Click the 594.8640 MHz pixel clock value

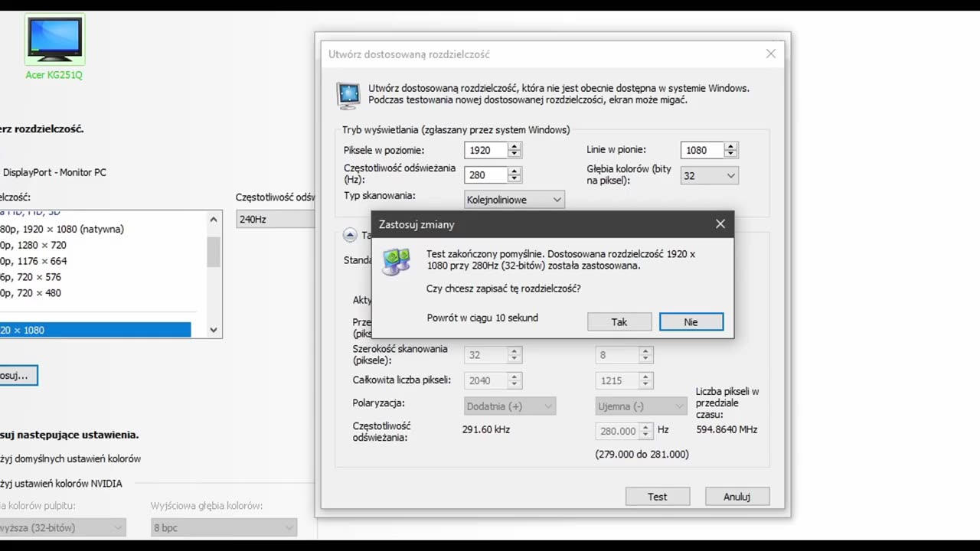coord(727,429)
